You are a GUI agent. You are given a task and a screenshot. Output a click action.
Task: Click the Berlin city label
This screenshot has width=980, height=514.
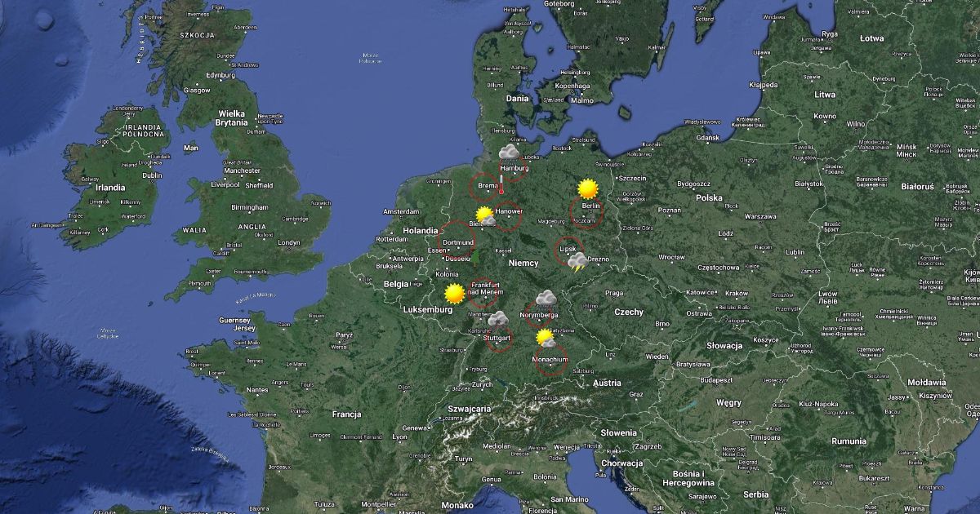(591, 206)
